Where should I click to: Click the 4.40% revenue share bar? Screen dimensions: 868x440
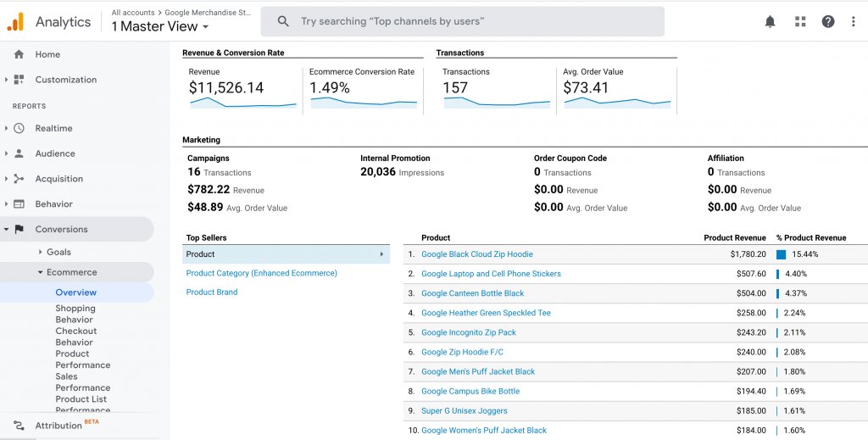pos(778,274)
